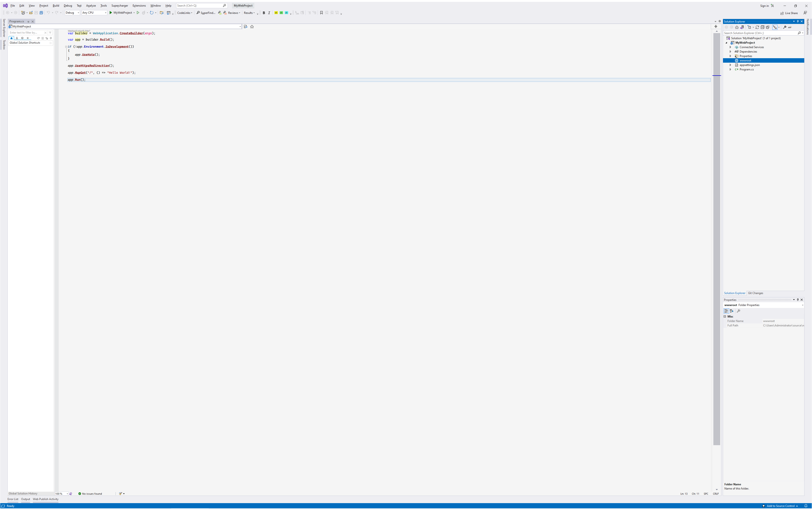Viewport: 812px width, 509px height.
Task: Open the Any CPU platform dropdown
Action: (94, 13)
